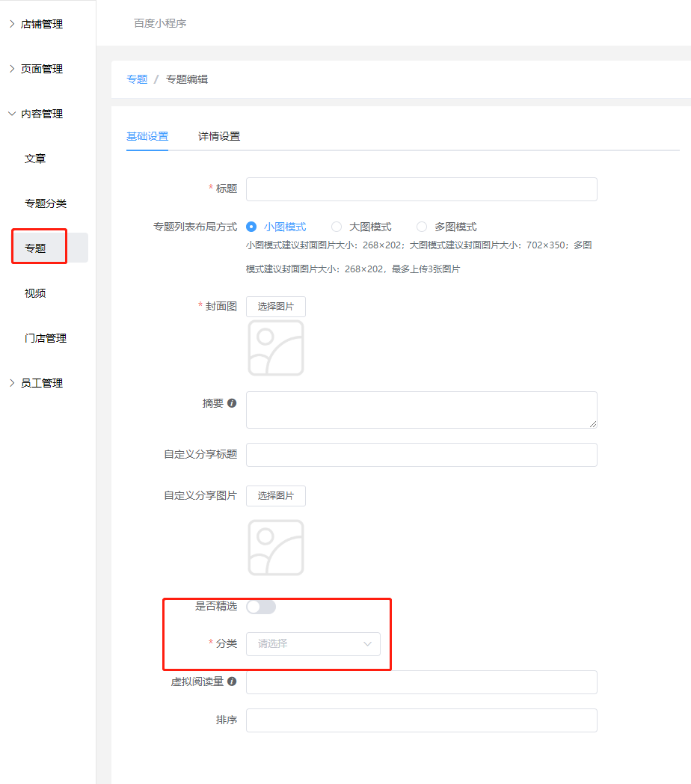Screen dimensions: 691x784
Task: Switch to the 基础设置 tab
Action: (x=147, y=136)
